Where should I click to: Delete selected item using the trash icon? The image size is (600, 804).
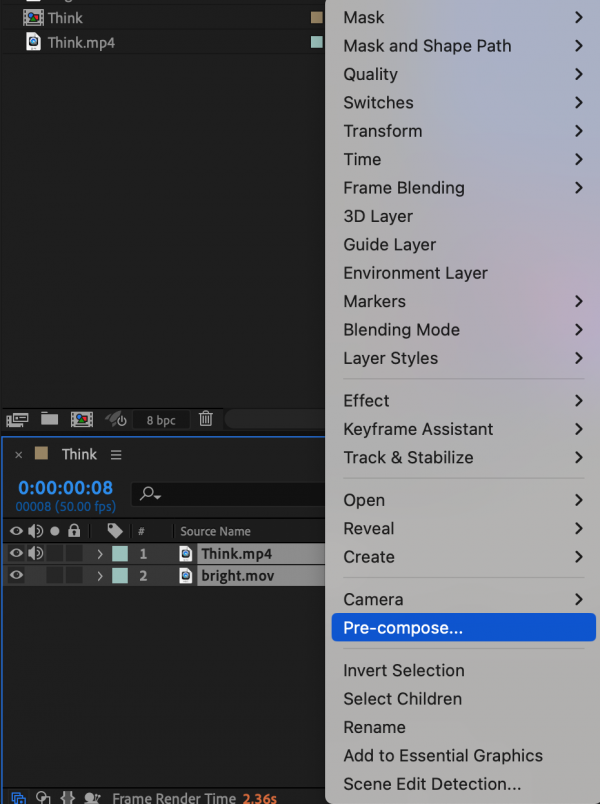click(x=205, y=419)
